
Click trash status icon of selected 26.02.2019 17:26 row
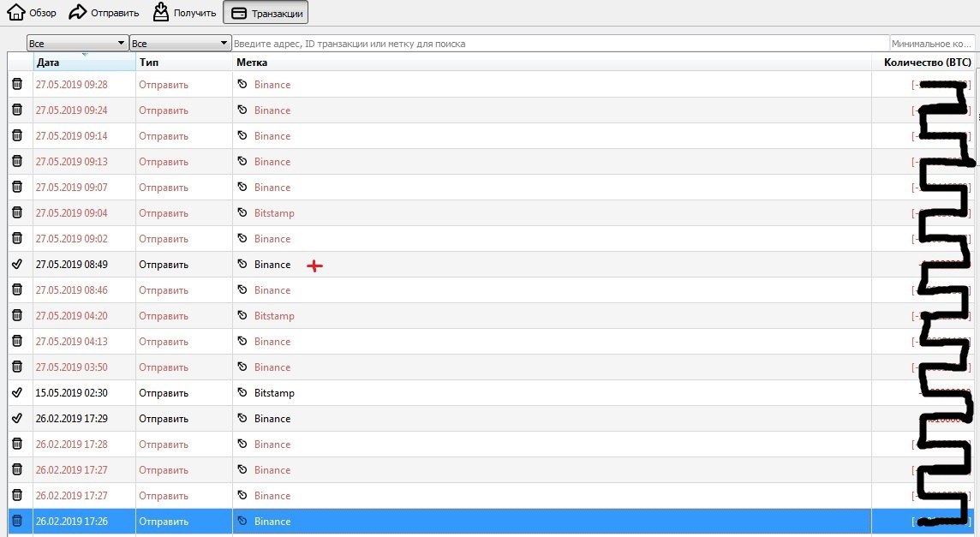pyautogui.click(x=17, y=521)
